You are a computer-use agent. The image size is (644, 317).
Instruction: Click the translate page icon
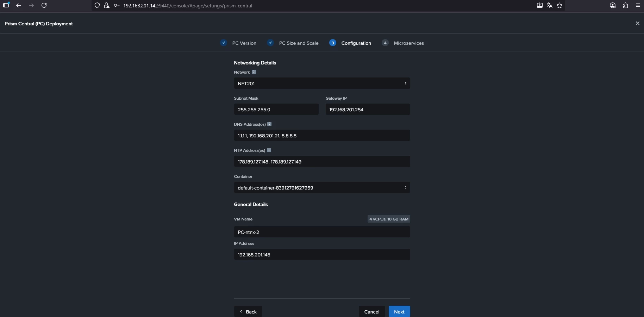click(x=549, y=5)
